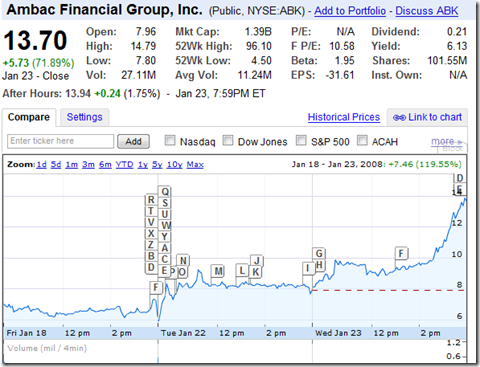Image resolution: width=480 pixels, height=367 pixels.
Task: Select news flag G on chart
Action: (319, 254)
